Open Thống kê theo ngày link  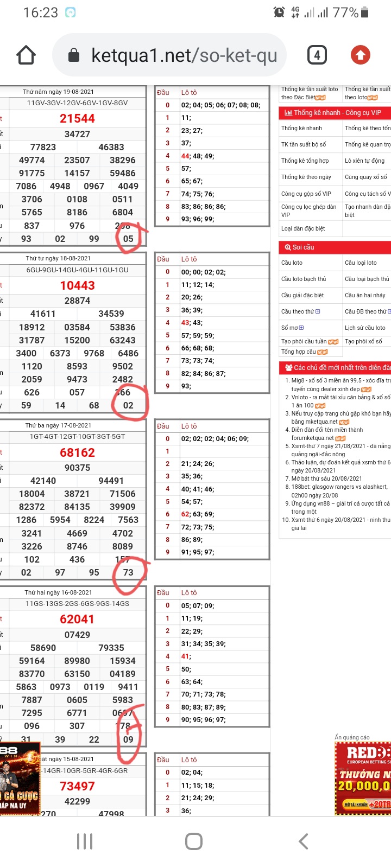click(306, 177)
